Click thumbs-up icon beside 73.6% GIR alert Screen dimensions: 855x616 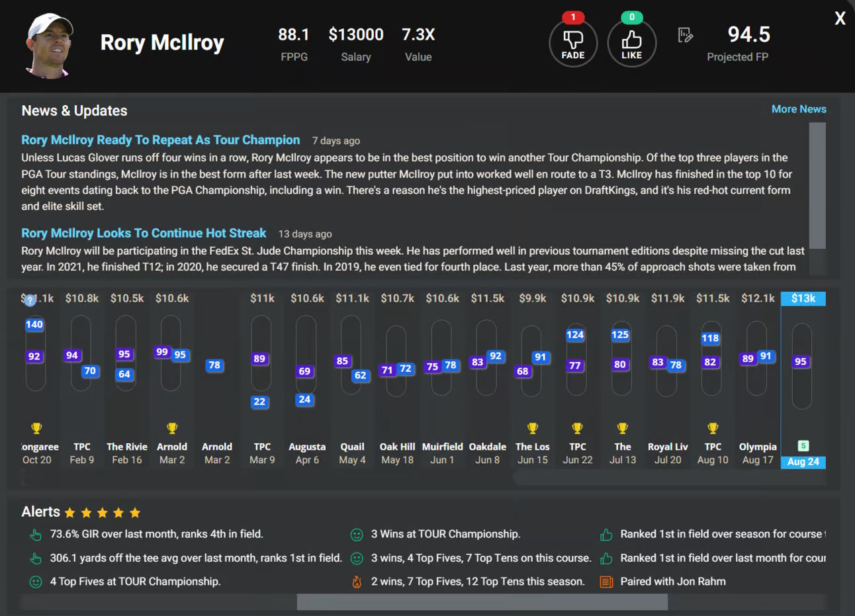(36, 535)
